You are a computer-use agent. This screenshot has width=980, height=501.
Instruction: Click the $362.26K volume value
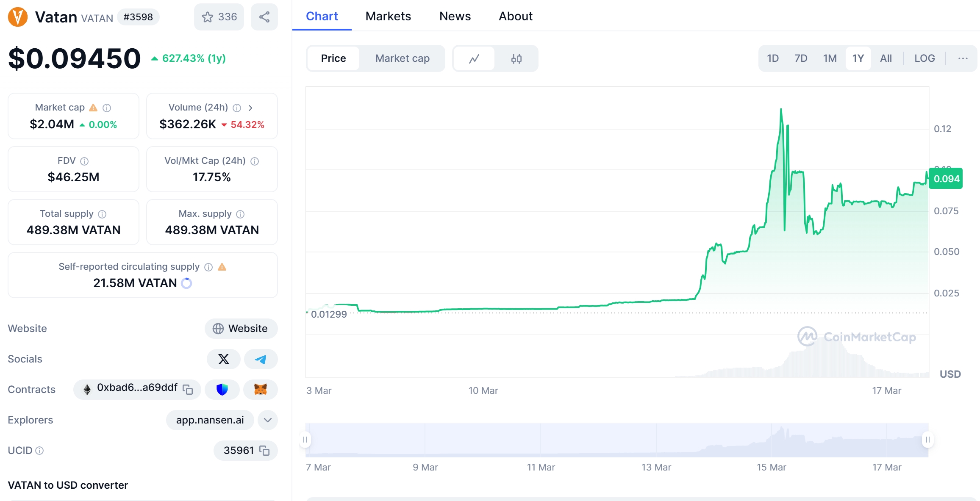point(188,124)
